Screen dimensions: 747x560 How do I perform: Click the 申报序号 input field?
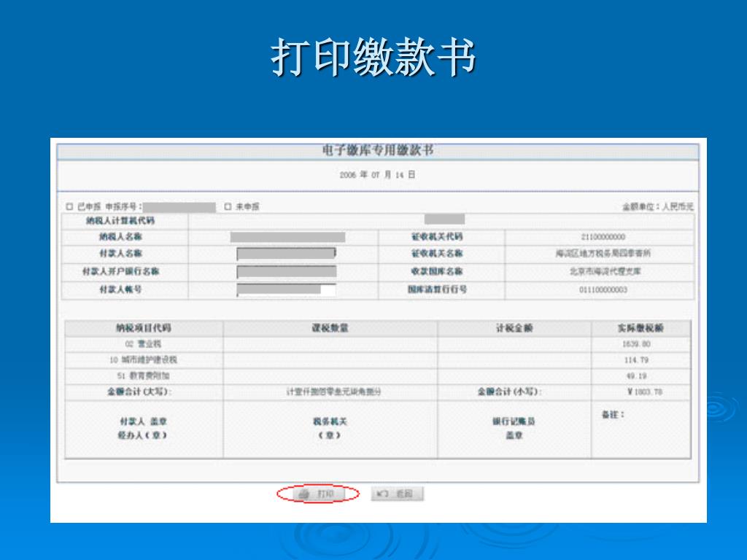point(179,207)
